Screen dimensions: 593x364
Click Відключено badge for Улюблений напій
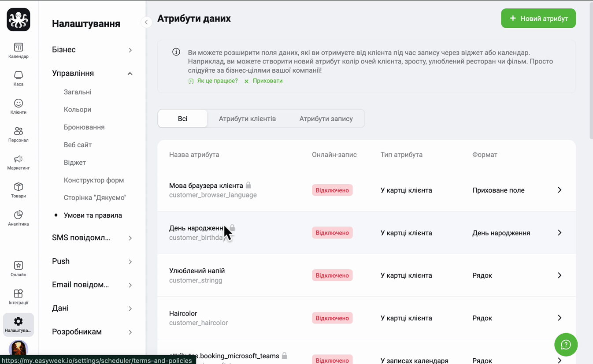click(x=332, y=275)
